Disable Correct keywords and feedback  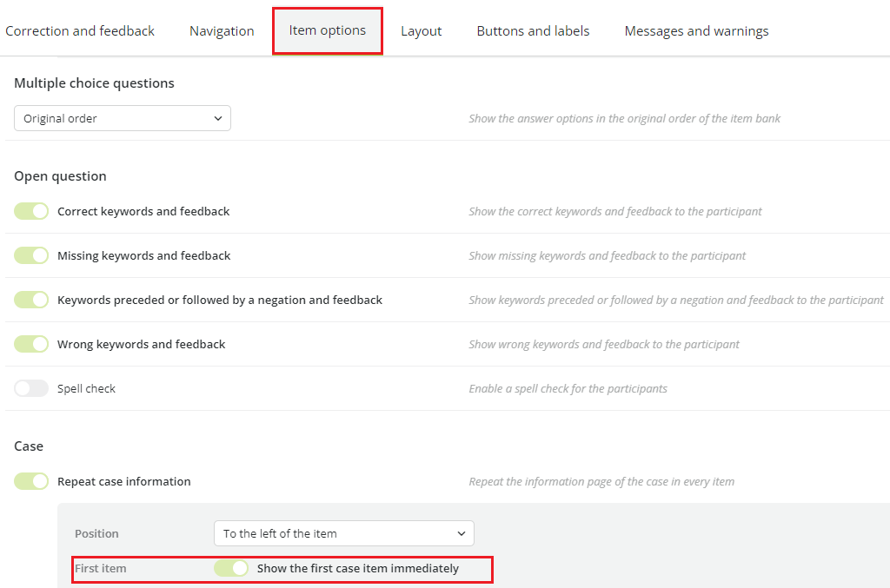31,211
